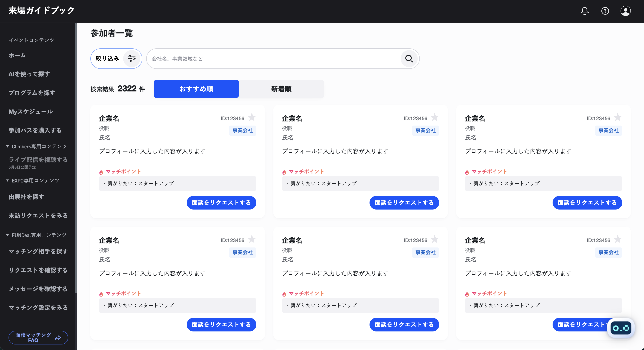Click the filter sliders icon
The width and height of the screenshot is (644, 350).
(132, 58)
